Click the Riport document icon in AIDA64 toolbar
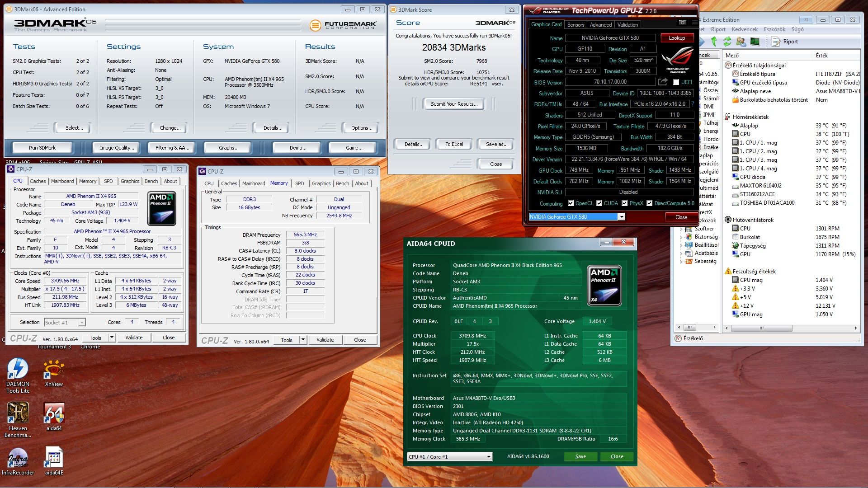 coord(776,42)
